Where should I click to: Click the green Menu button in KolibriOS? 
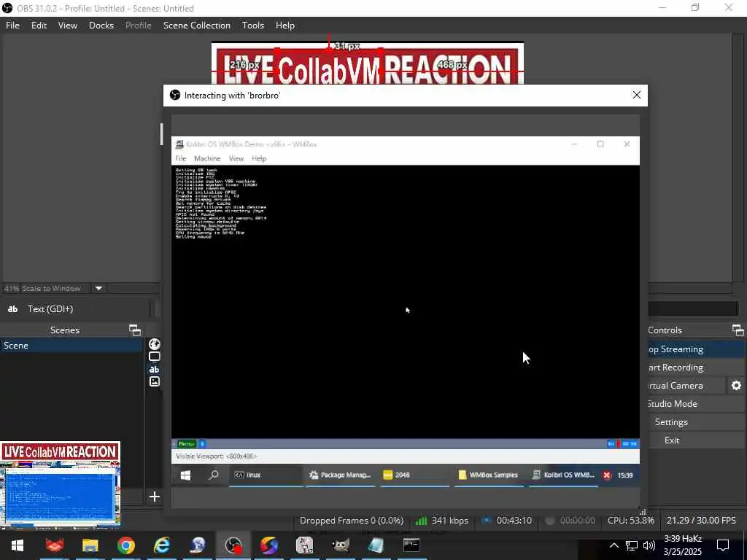coord(186,444)
